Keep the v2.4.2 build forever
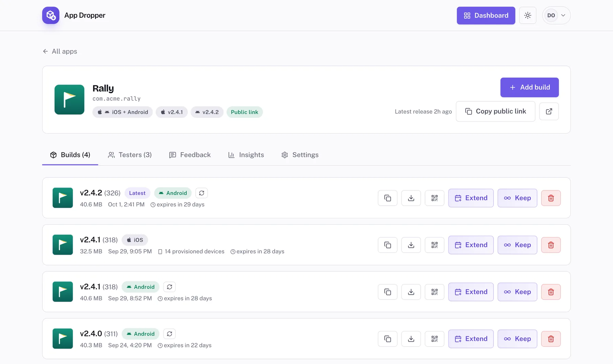This screenshot has width=613, height=364. 517,198
